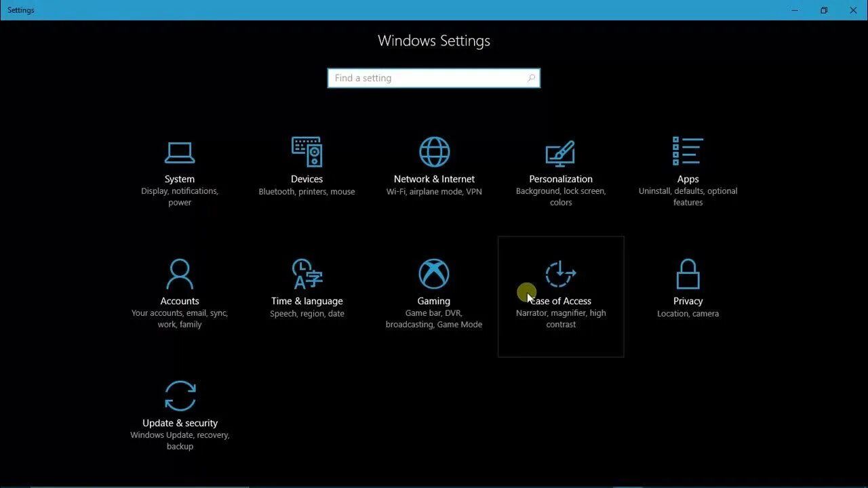Click the Devices label text
The height and width of the screenshot is (488, 868).
307,179
